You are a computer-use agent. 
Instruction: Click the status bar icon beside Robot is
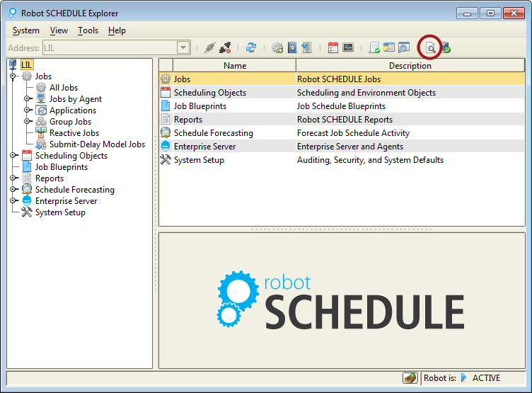point(409,378)
